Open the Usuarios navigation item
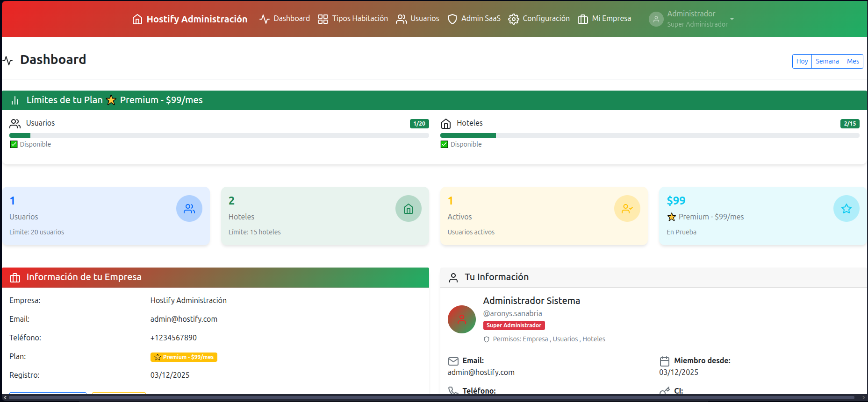The height and width of the screenshot is (402, 868). (417, 19)
